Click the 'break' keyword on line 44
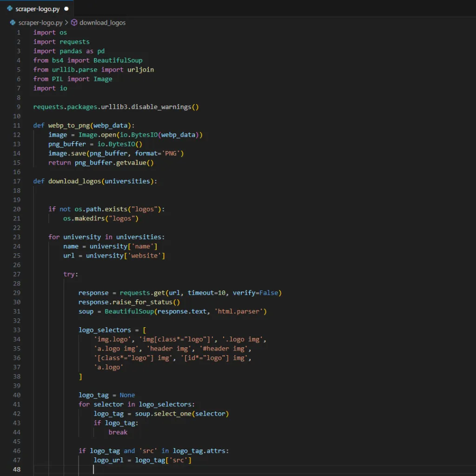The width and height of the screenshot is (476, 476). click(x=118, y=432)
